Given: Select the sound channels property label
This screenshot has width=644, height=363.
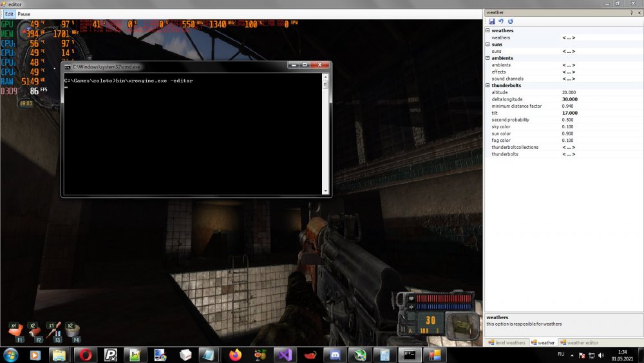Looking at the screenshot, I should [507, 79].
